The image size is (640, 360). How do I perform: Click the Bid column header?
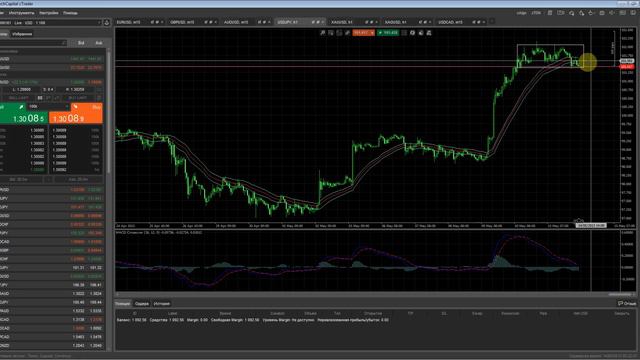point(81,43)
